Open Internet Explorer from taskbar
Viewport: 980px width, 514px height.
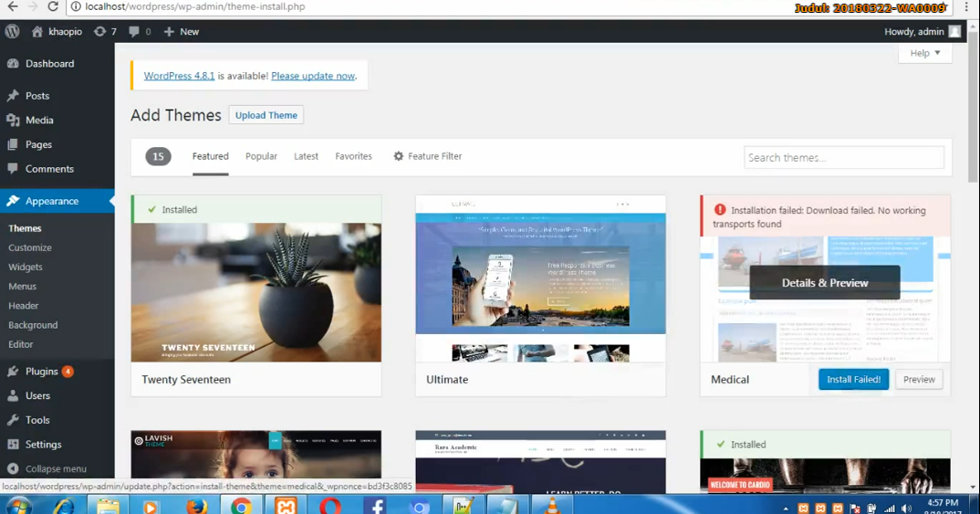click(63, 505)
